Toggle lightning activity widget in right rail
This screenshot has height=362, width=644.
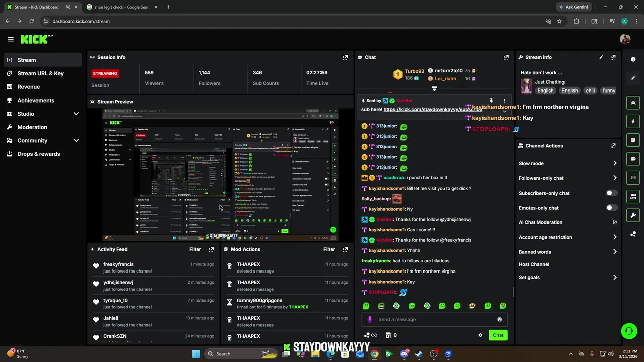[633, 121]
